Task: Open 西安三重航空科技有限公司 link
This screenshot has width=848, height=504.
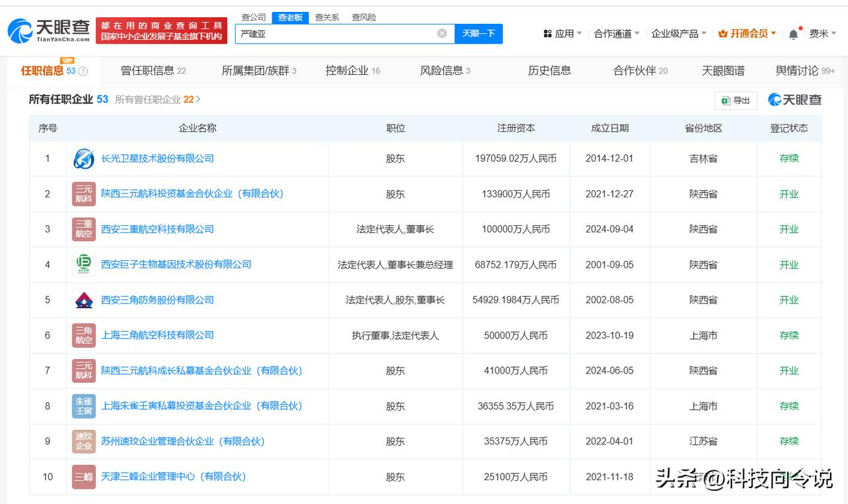Action: (x=158, y=229)
